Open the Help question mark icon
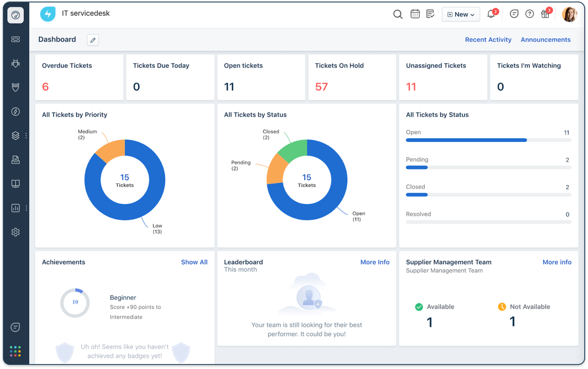This screenshot has height=369, width=588. coord(529,14)
